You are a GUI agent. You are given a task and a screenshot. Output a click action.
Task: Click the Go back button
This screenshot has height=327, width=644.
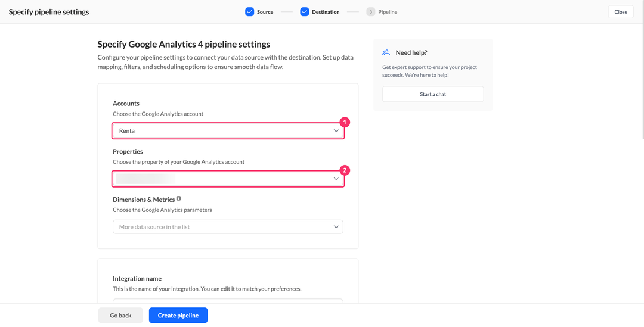[x=120, y=316]
